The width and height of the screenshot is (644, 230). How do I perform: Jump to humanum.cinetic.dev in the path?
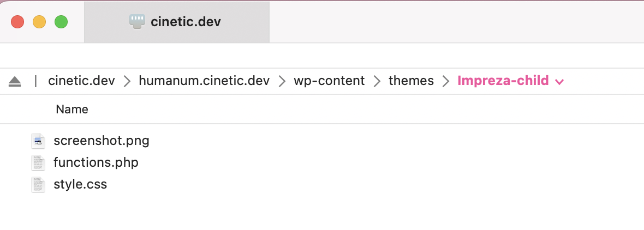pos(204,81)
